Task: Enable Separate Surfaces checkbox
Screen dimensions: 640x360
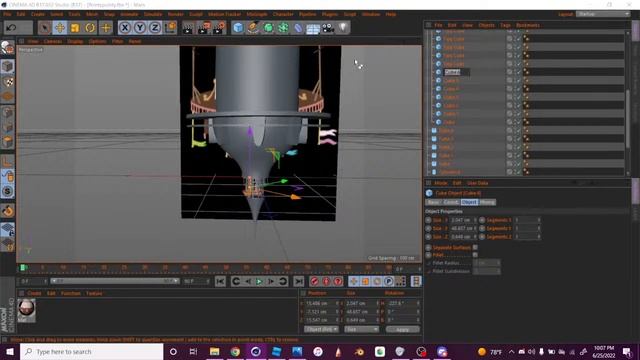Action: [x=475, y=247]
